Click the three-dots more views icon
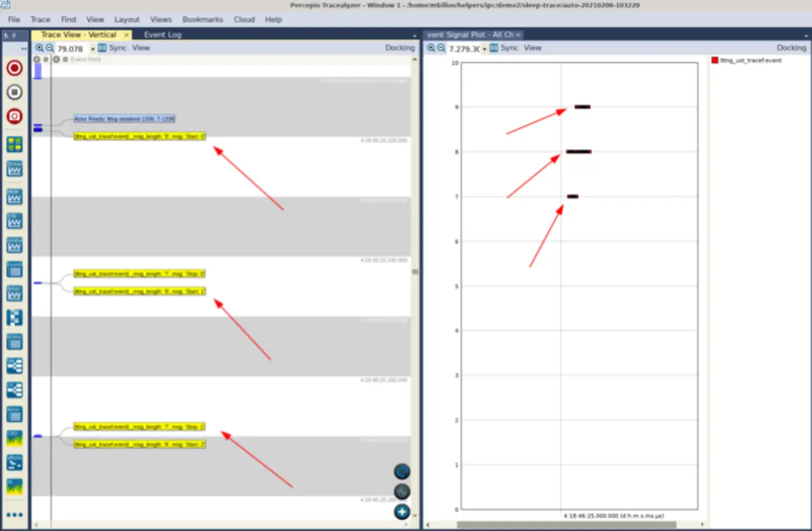This screenshot has width=812, height=531. pyautogui.click(x=15, y=515)
